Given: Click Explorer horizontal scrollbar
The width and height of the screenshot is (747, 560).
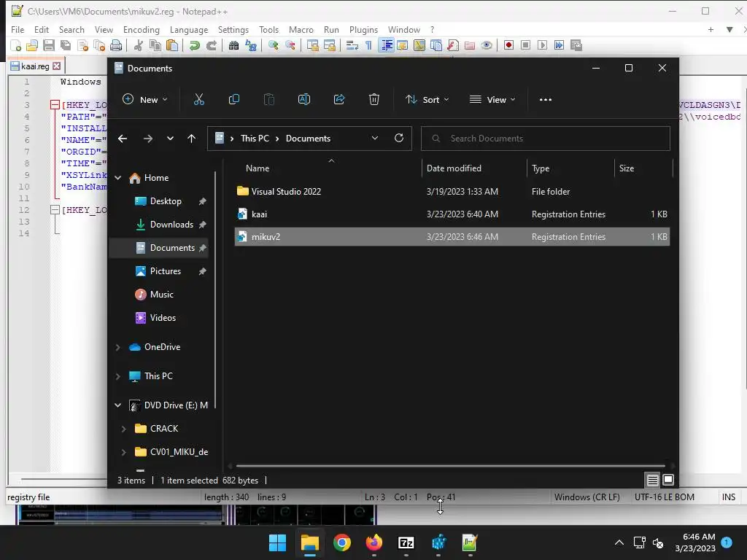Looking at the screenshot, I should pos(450,466).
